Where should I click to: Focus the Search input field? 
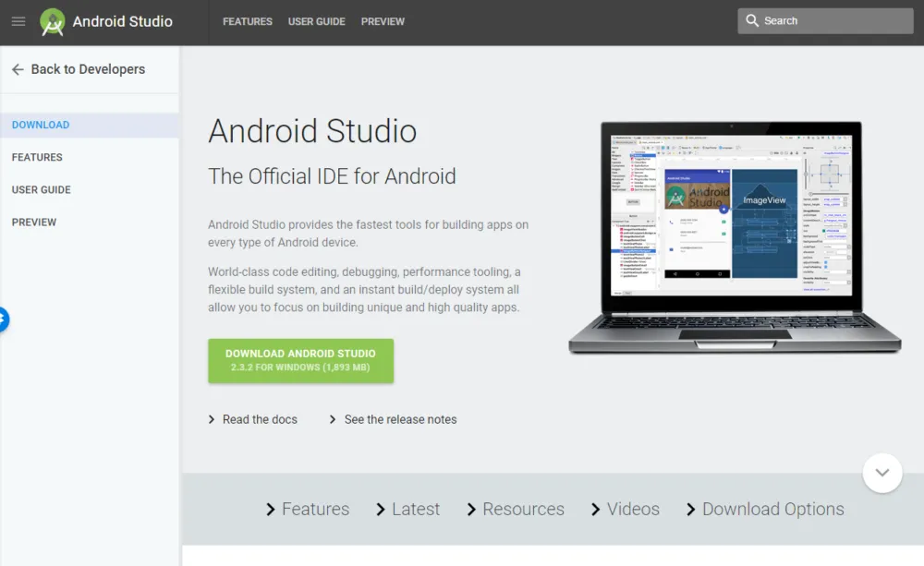[825, 20]
